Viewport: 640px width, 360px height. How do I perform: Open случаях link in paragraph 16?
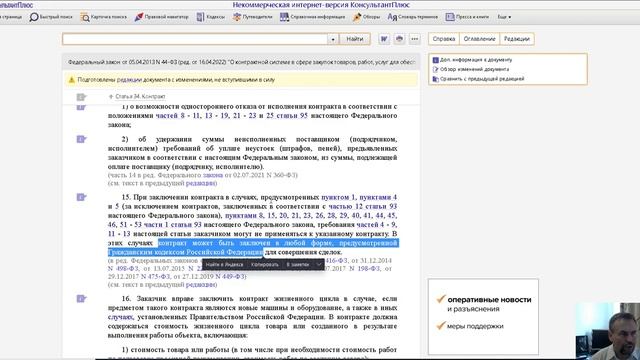click(x=120, y=317)
